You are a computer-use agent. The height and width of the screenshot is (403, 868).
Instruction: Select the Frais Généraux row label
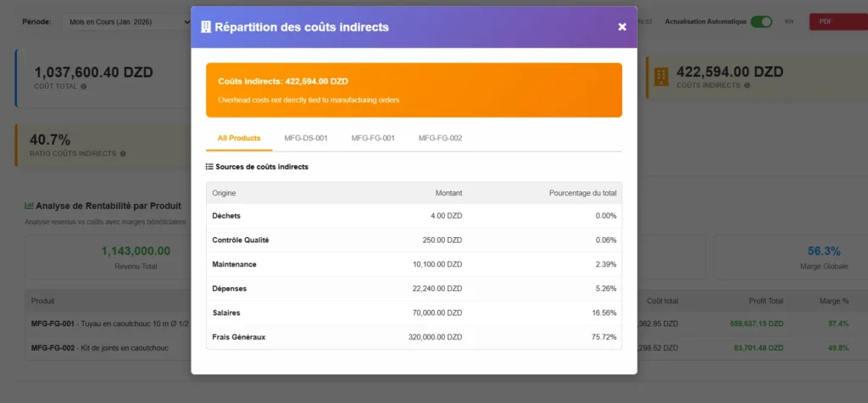click(x=239, y=337)
